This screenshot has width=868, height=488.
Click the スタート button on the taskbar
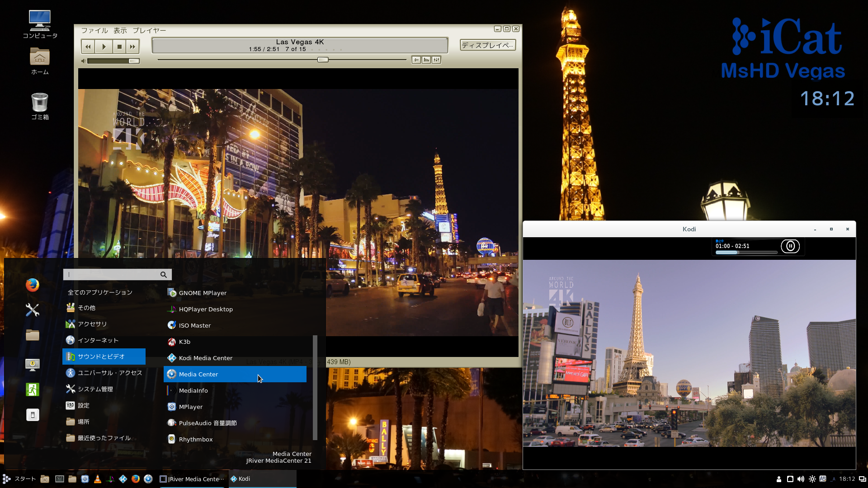point(19,479)
